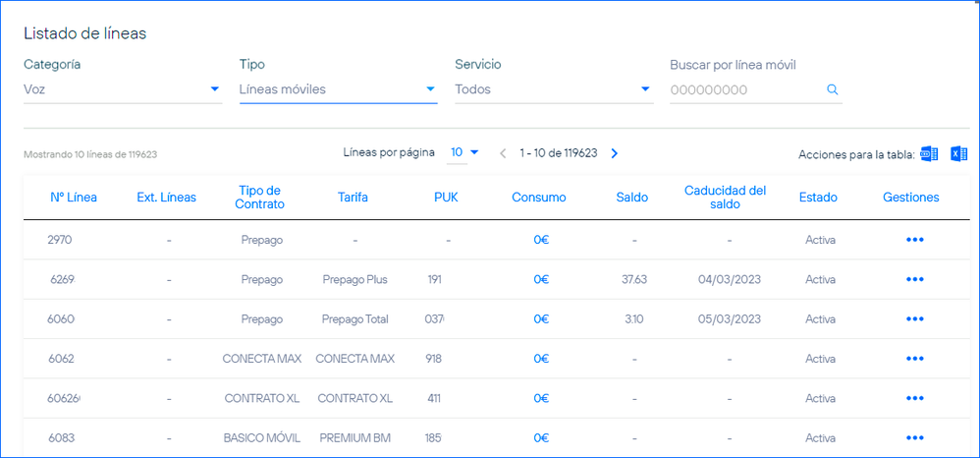The image size is (980, 458).
Task: Click the search magnifier icon
Action: point(832,89)
